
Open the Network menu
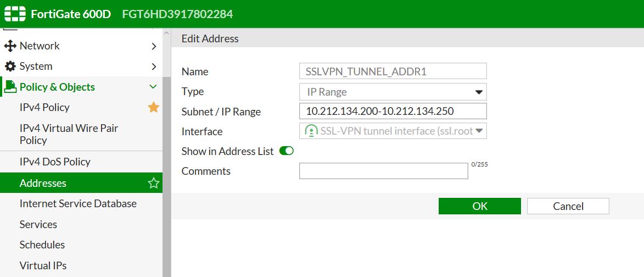pos(81,46)
